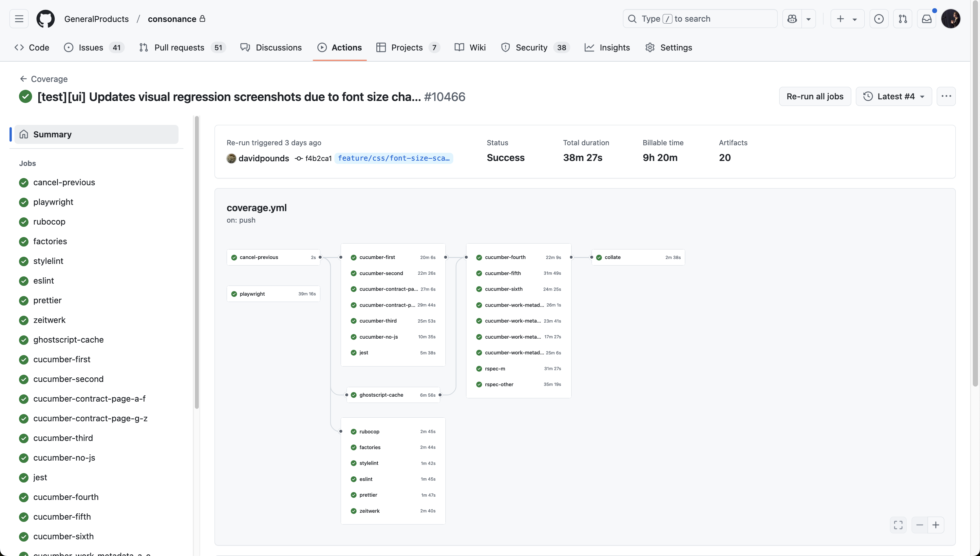Click the page vertical scrollbar
Screen dimensions: 980x556
point(975,193)
